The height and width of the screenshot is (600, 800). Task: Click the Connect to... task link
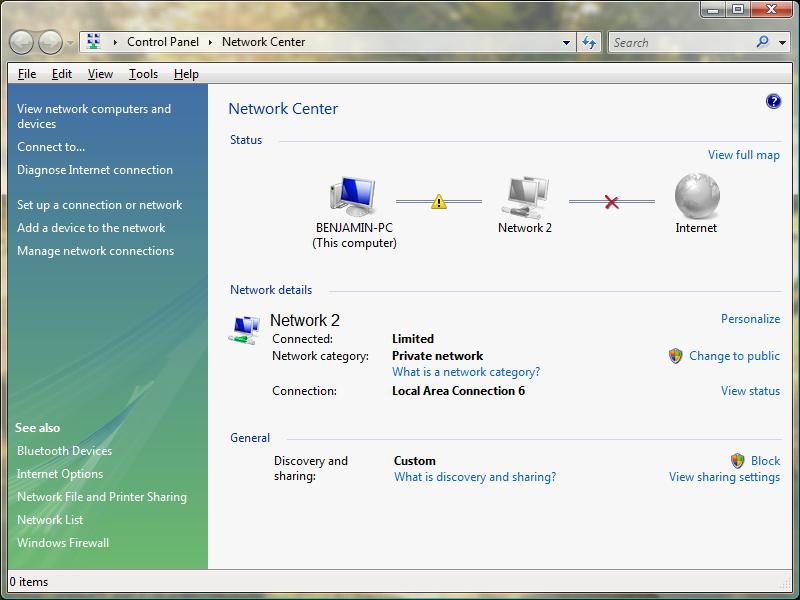pos(51,147)
